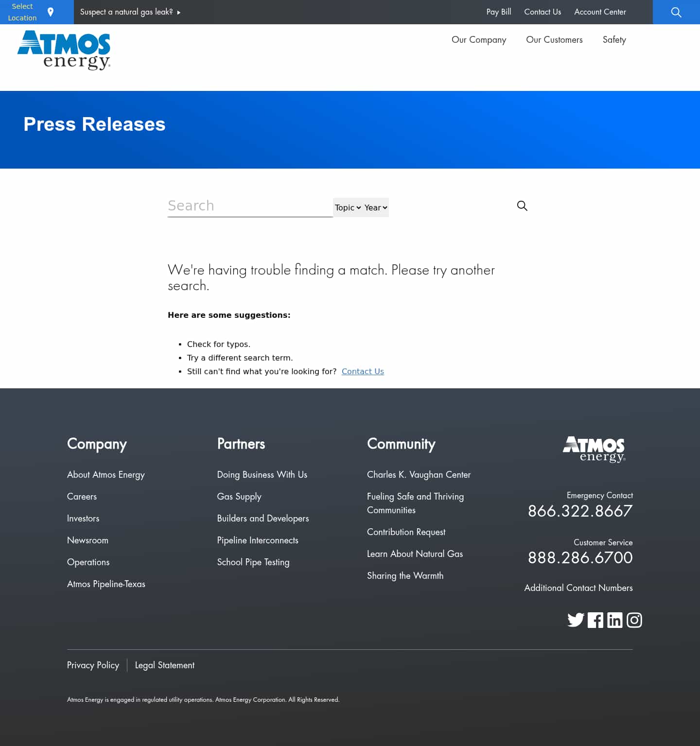The height and width of the screenshot is (746, 700).
Task: Open the Safety menu
Action: click(614, 40)
